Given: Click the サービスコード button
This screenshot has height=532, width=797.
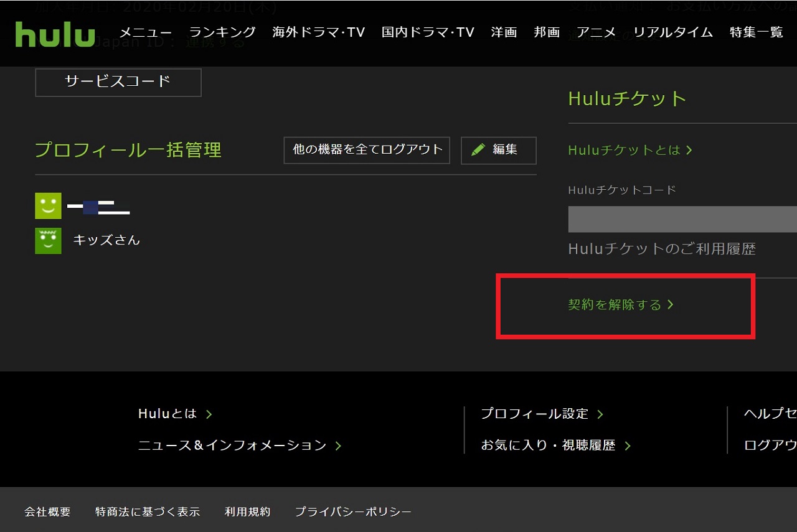Looking at the screenshot, I should pos(118,82).
